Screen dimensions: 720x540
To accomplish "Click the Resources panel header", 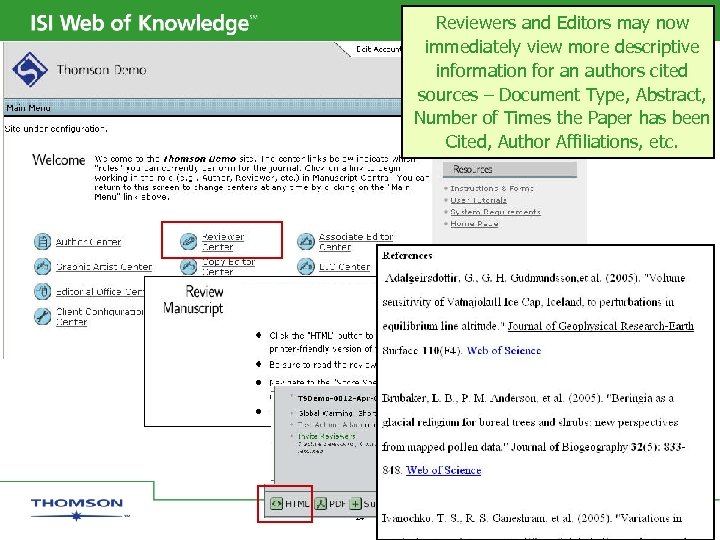I will pyautogui.click(x=510, y=169).
